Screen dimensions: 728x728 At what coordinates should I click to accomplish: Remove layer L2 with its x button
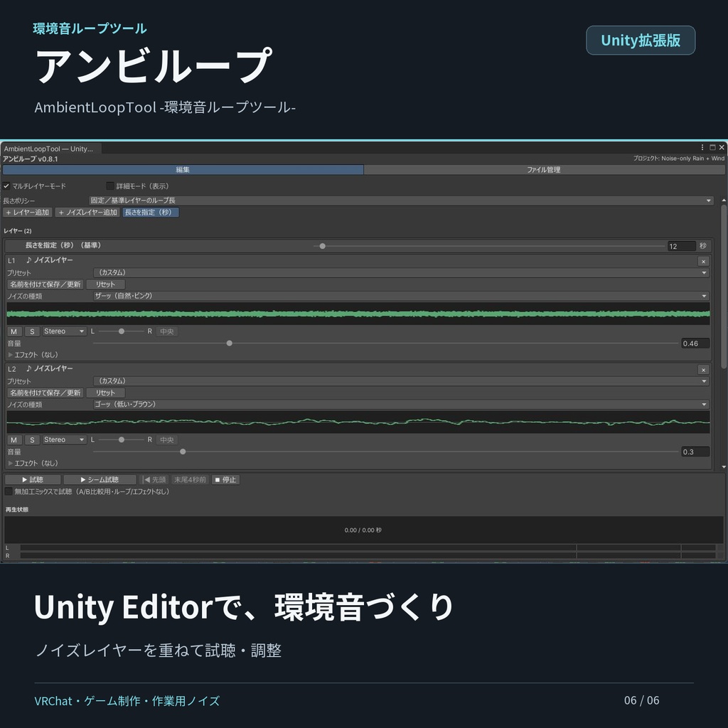(703, 370)
